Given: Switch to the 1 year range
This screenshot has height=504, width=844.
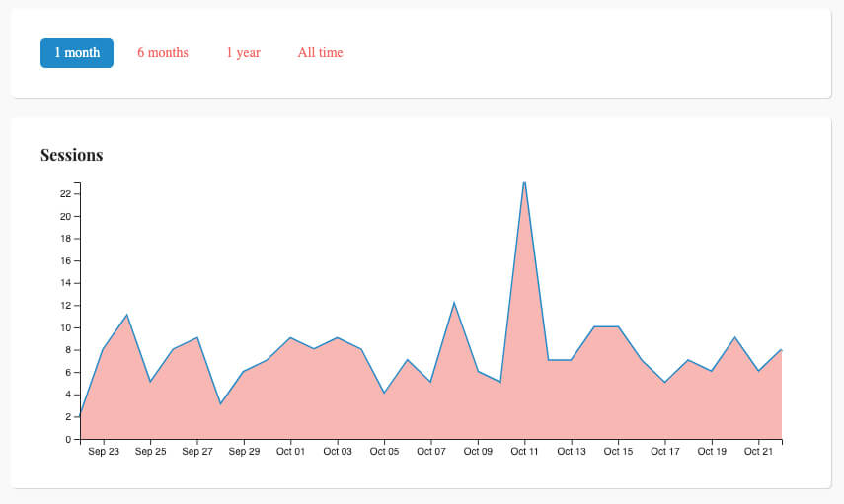Looking at the screenshot, I should pyautogui.click(x=243, y=53).
